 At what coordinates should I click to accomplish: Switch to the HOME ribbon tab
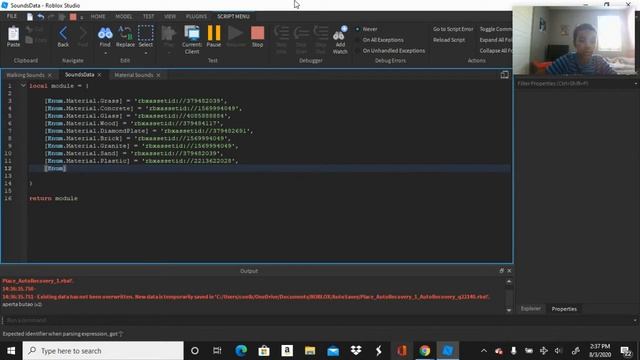tap(98, 16)
